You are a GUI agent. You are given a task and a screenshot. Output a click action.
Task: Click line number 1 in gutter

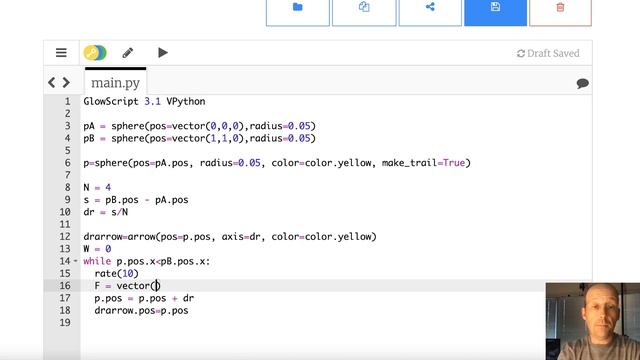(x=67, y=101)
